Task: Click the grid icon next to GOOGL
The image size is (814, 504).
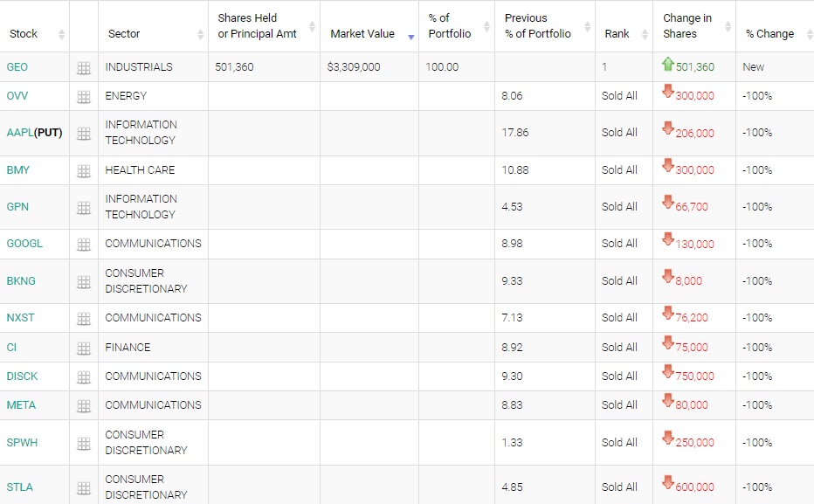Action: point(84,245)
